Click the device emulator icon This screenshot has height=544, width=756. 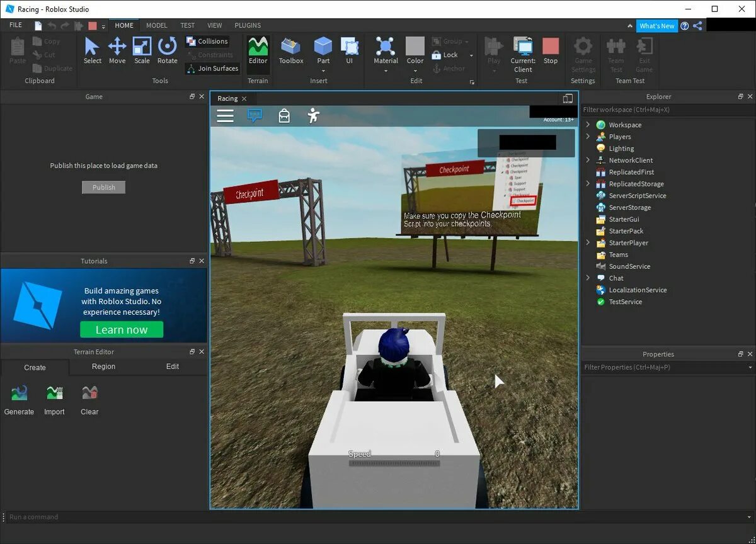click(x=568, y=99)
